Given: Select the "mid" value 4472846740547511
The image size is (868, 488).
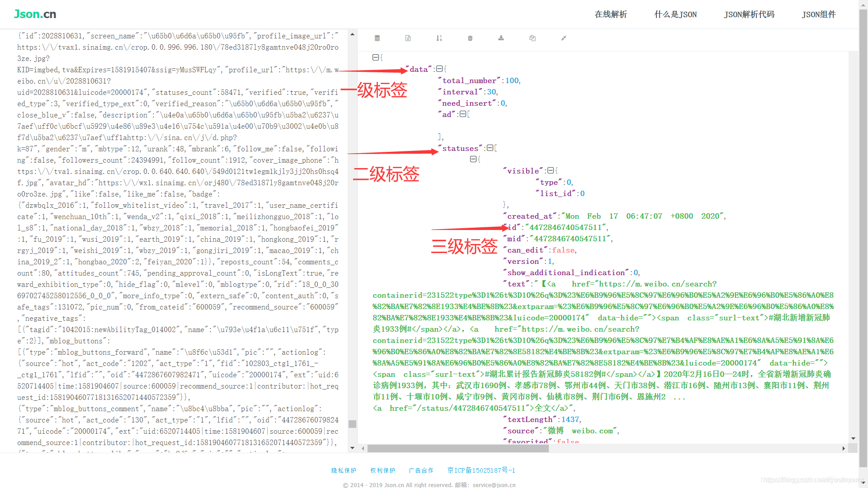Looking at the screenshot, I should 570,239.
